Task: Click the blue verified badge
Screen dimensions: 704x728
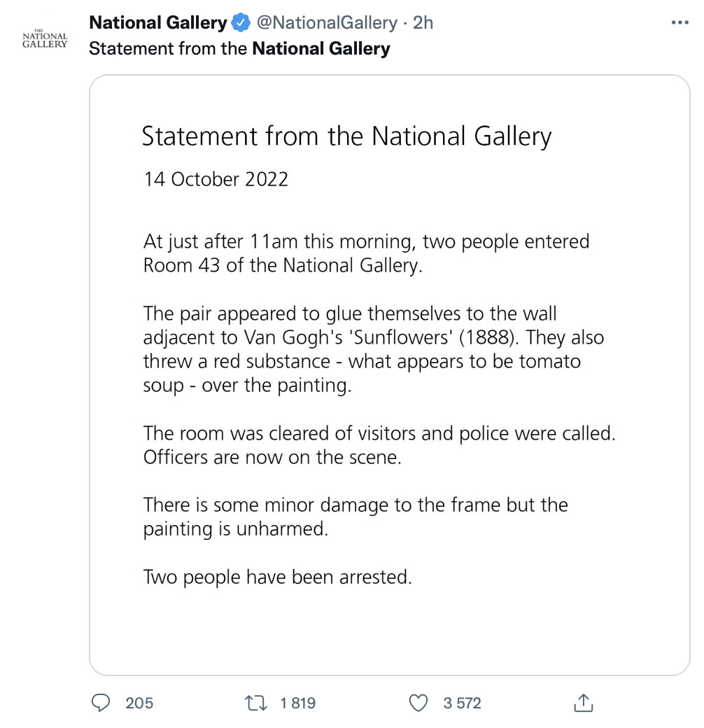Action: click(x=241, y=22)
